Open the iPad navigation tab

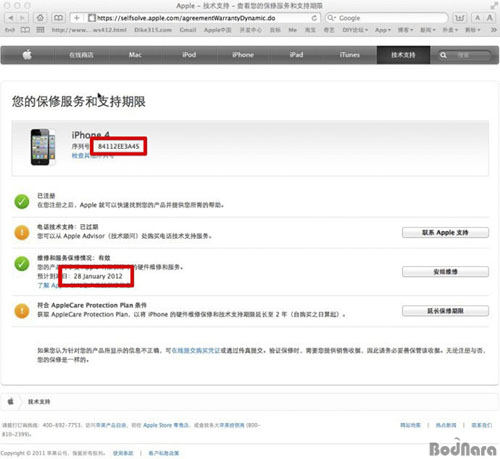coord(296,55)
